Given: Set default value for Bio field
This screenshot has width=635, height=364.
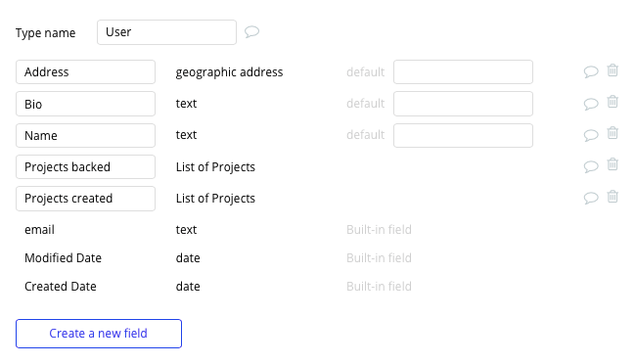Looking at the screenshot, I should 464,104.
